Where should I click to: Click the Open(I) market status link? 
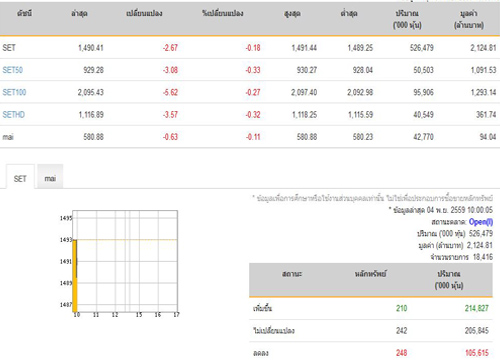[481, 222]
